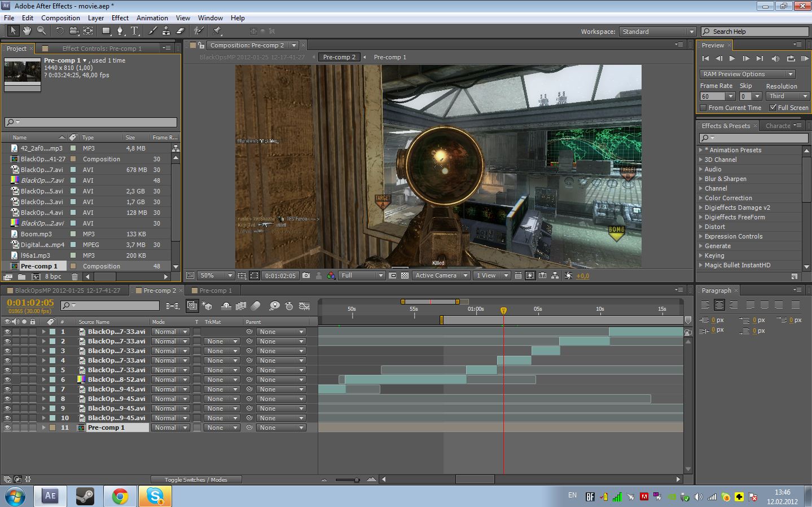Select the Hand tool
The width and height of the screenshot is (812, 507).
27,31
